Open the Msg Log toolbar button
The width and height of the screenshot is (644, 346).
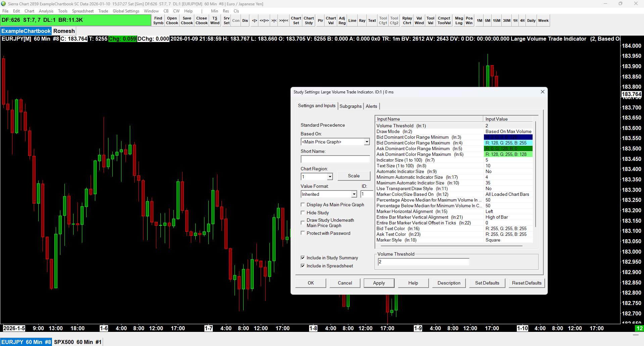point(459,20)
